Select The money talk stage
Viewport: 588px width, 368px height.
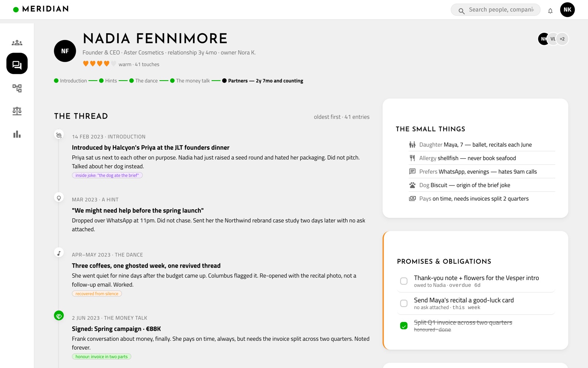(190, 81)
